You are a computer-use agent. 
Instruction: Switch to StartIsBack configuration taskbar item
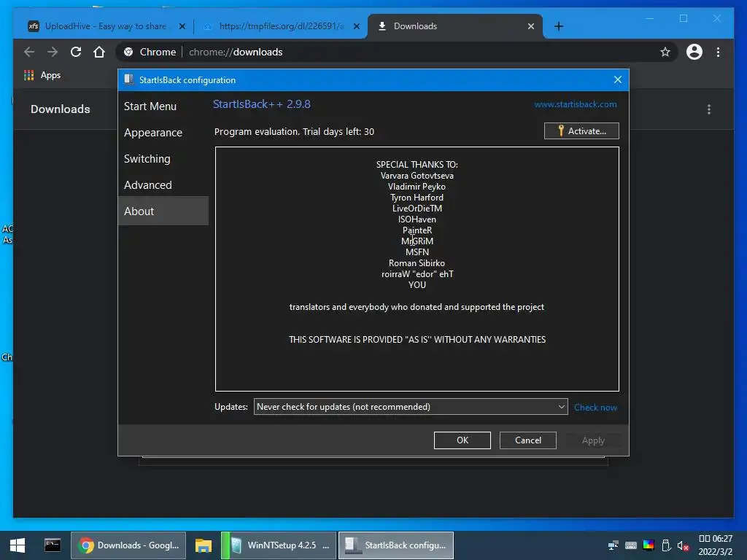[396, 545]
